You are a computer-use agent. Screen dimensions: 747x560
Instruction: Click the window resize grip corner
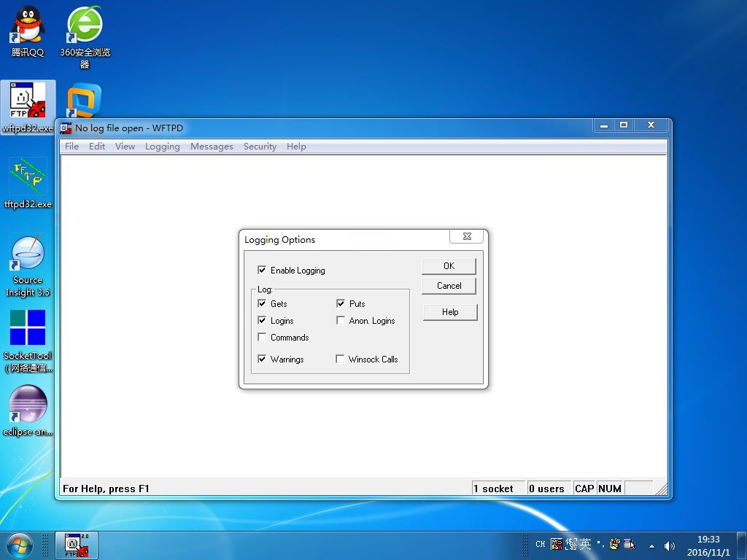point(662,489)
